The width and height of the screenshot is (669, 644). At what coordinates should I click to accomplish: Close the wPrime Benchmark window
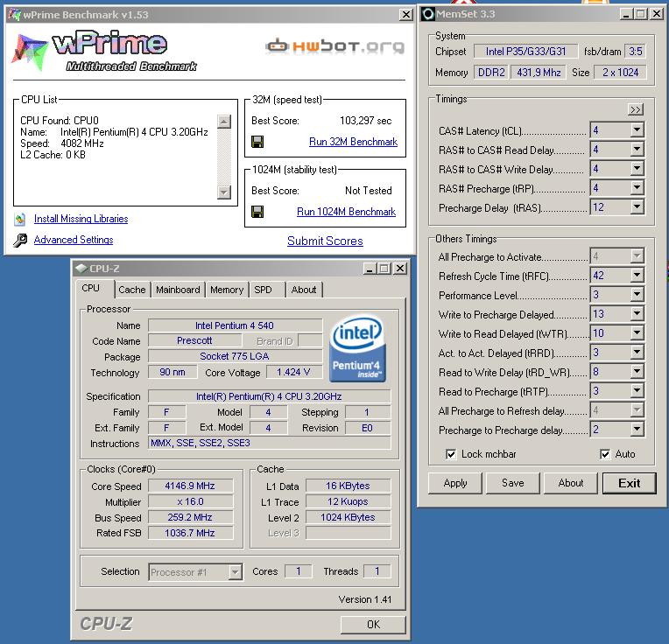[x=406, y=15]
